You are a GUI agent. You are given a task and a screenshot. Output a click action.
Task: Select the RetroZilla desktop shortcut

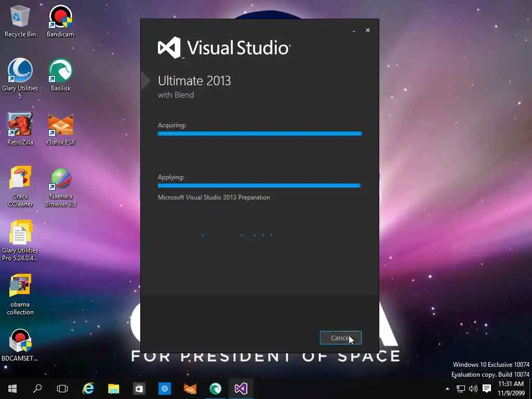[x=20, y=129]
